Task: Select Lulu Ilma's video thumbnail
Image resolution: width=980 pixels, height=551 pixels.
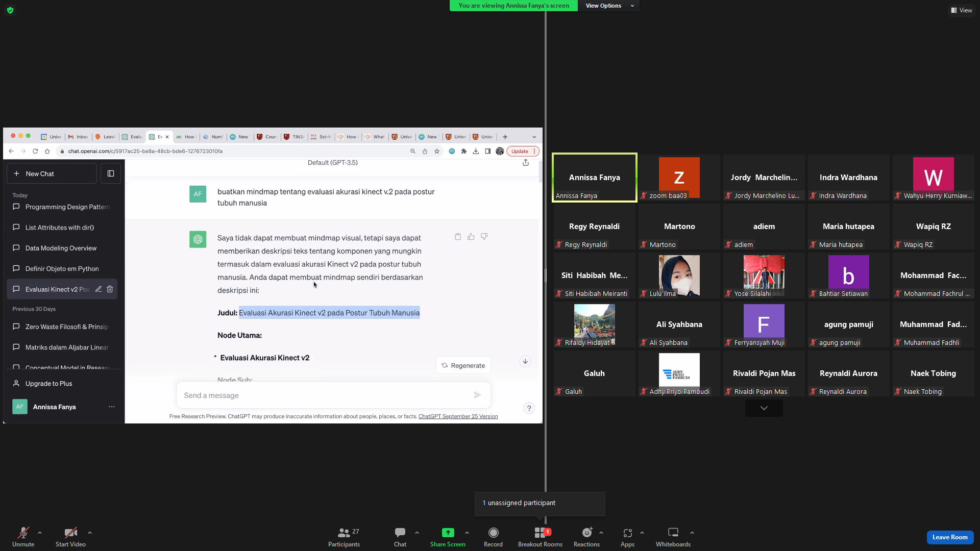Action: point(679,275)
